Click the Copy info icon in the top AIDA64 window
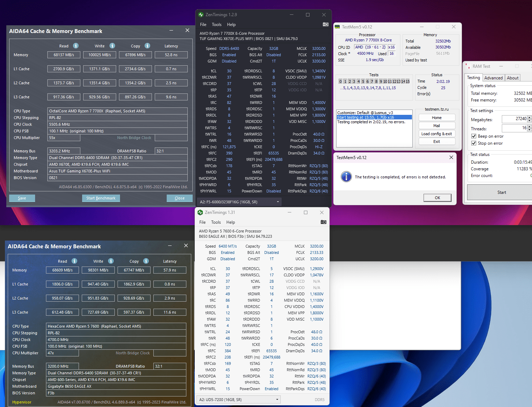Image resolution: width=532 pixels, height=407 pixels. tap(147, 46)
